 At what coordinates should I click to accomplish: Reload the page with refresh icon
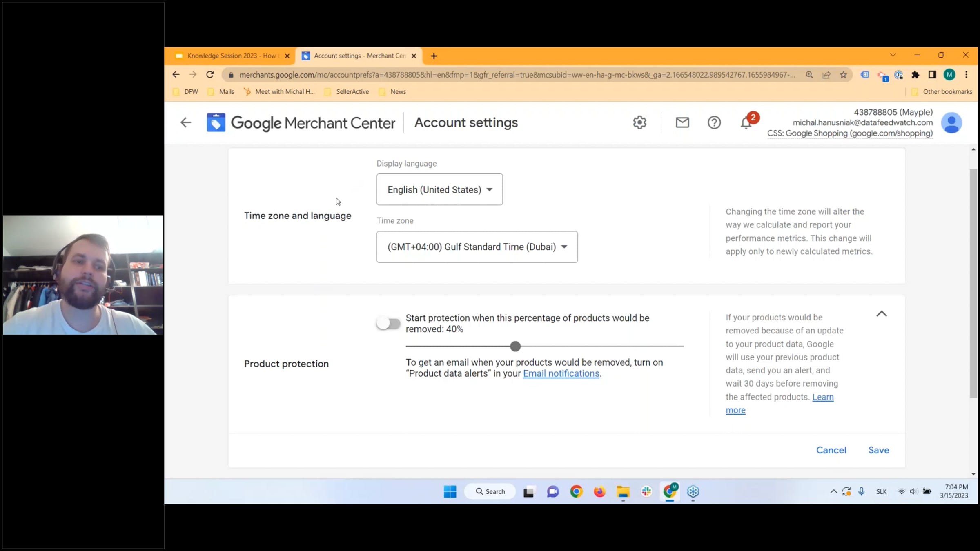(x=210, y=75)
